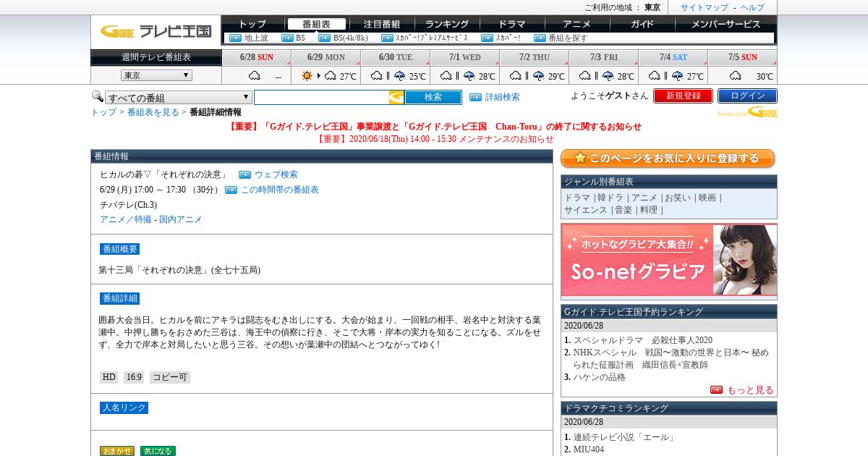Open the ヘルプ link

[x=752, y=7]
